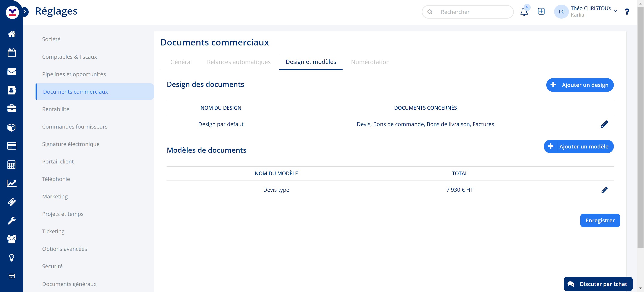Click the Rechercher search field
644x292 pixels.
(470, 12)
